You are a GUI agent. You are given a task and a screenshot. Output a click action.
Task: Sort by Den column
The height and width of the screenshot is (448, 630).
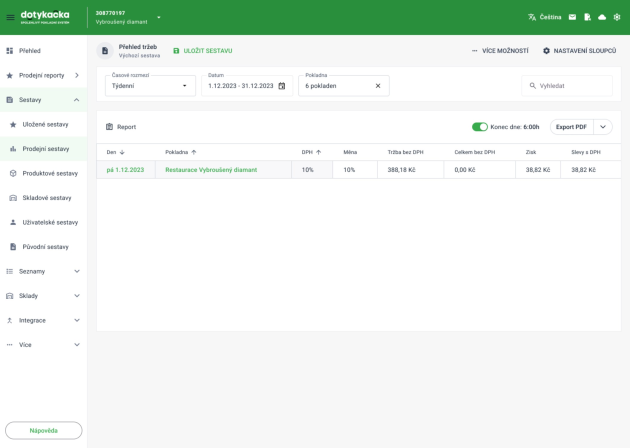(x=115, y=152)
